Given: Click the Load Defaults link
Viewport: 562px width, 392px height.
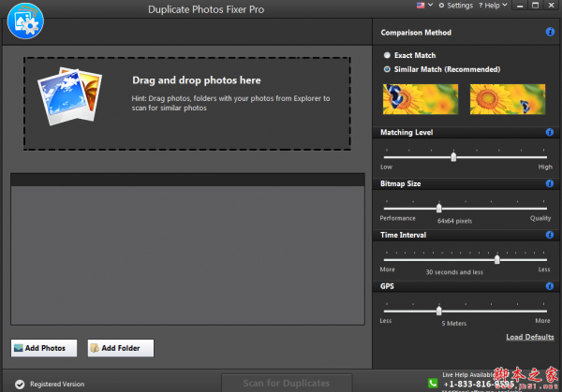Looking at the screenshot, I should pyautogui.click(x=530, y=337).
